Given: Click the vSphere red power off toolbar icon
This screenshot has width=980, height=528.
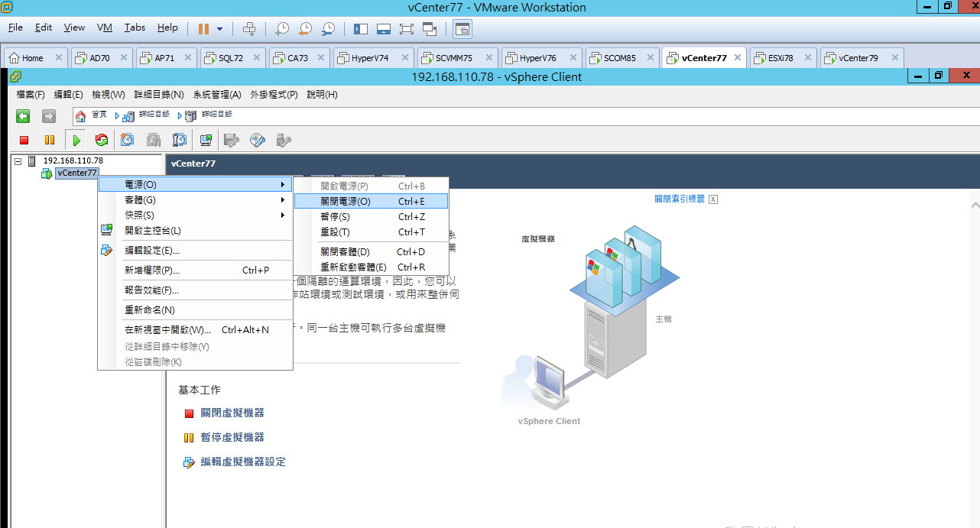Looking at the screenshot, I should (x=24, y=140).
